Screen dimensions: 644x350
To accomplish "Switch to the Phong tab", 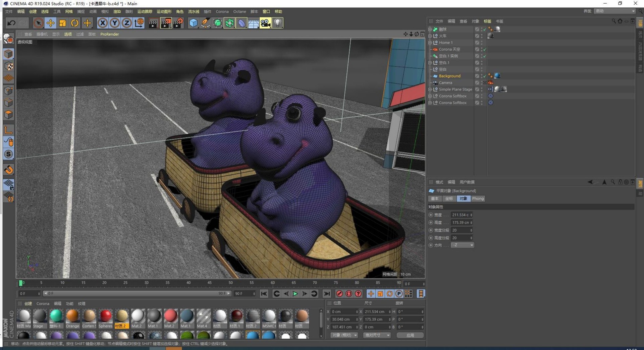I will 478,199.
